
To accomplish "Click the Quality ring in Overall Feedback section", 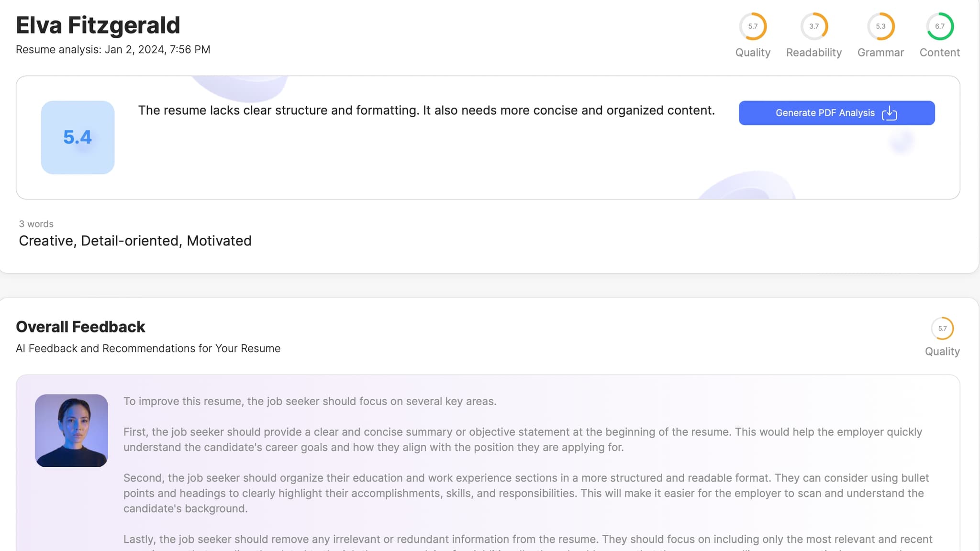I will [x=942, y=329].
